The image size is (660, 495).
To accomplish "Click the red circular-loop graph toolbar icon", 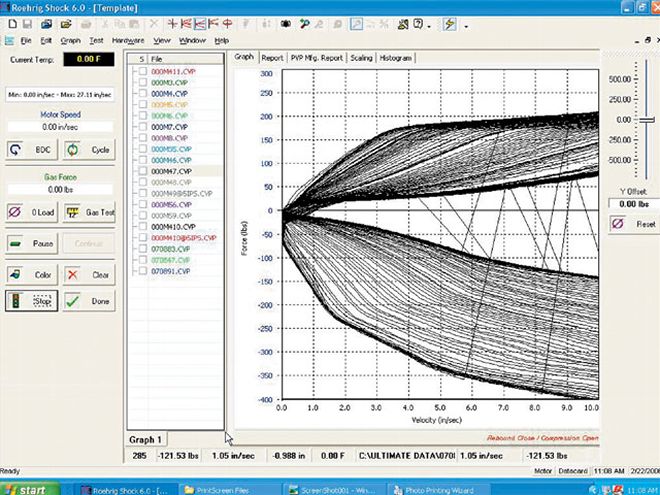I will pos(228,24).
